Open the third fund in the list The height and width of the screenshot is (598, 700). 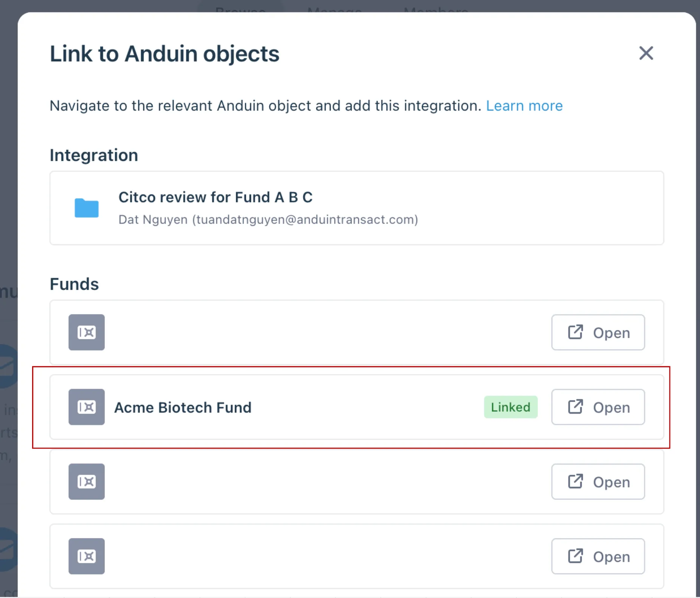tap(598, 482)
